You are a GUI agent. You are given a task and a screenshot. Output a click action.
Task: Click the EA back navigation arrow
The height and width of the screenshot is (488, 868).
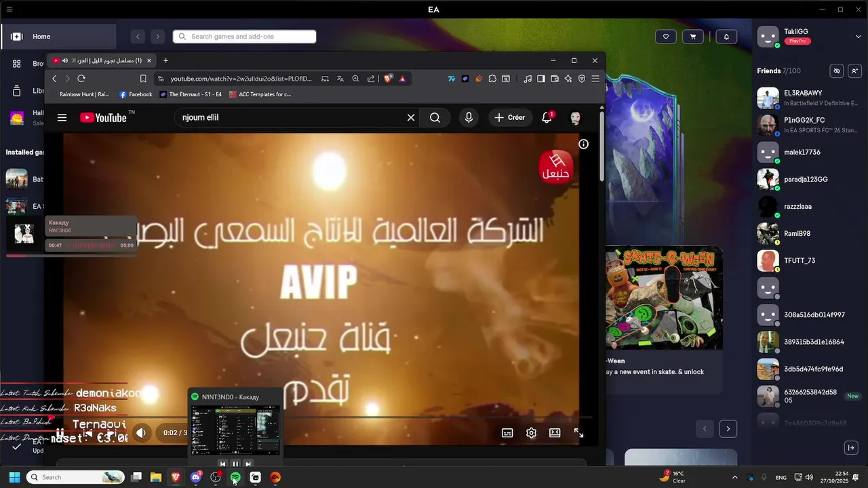coord(138,37)
